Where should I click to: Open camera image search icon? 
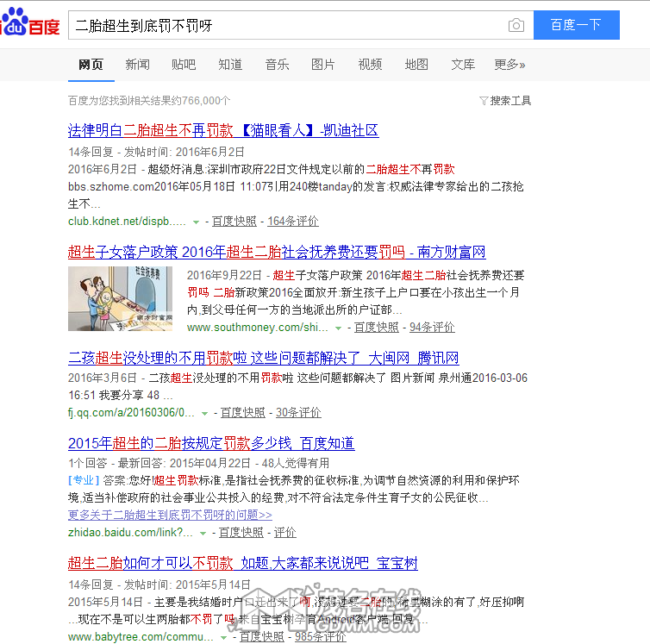pos(516,25)
